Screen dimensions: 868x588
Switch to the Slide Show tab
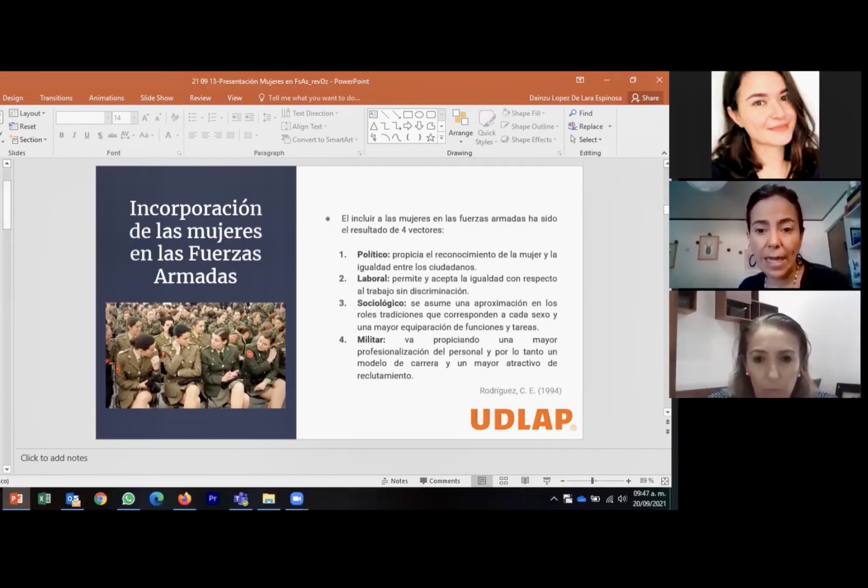click(x=157, y=98)
